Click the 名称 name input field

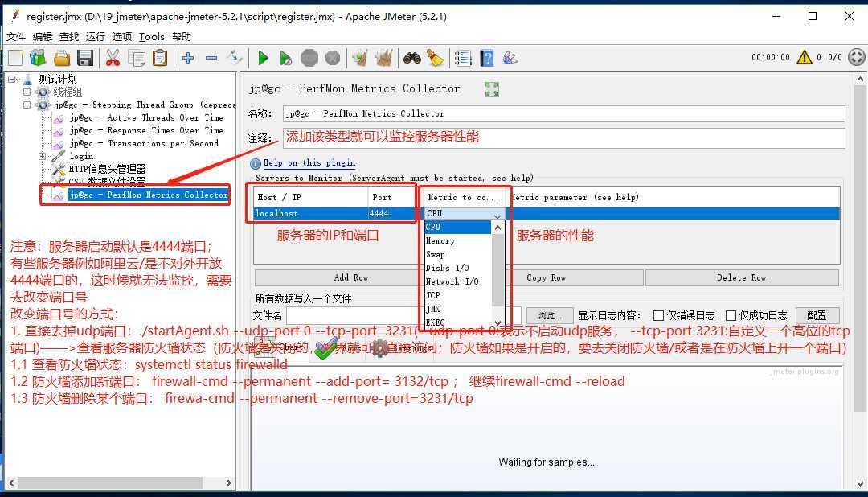563,113
